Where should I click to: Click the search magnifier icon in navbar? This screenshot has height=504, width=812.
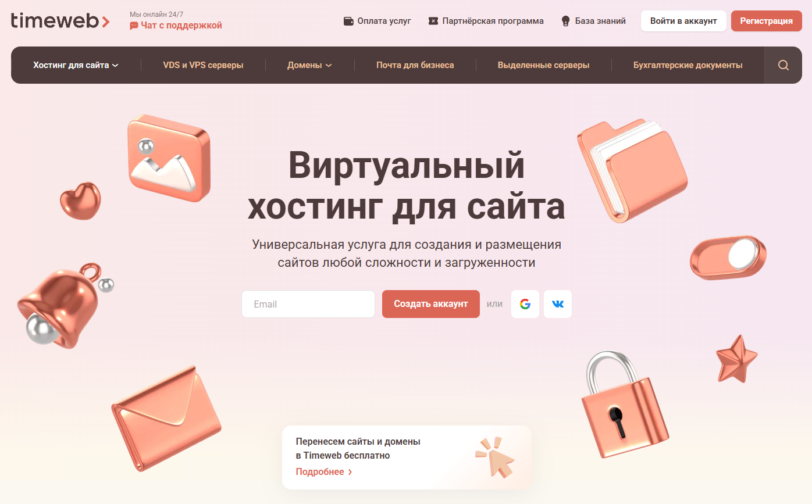pyautogui.click(x=783, y=65)
